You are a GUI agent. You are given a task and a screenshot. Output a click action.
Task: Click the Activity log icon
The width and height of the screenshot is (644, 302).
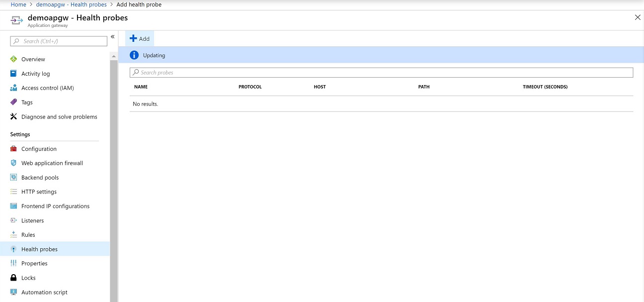point(13,74)
